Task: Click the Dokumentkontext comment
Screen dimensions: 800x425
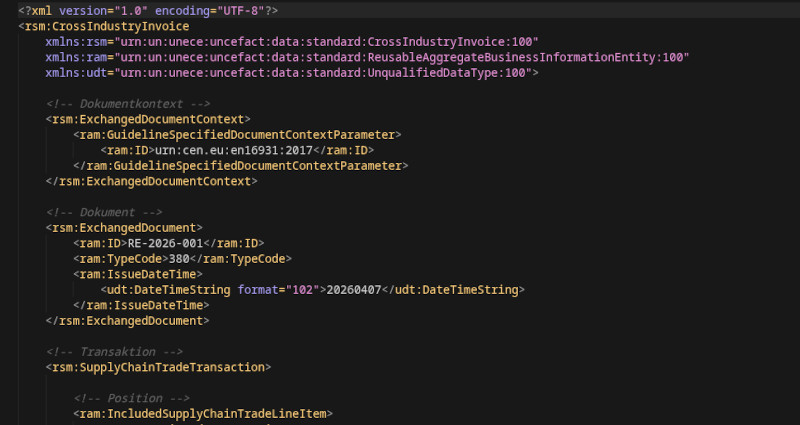Action: click(x=128, y=104)
